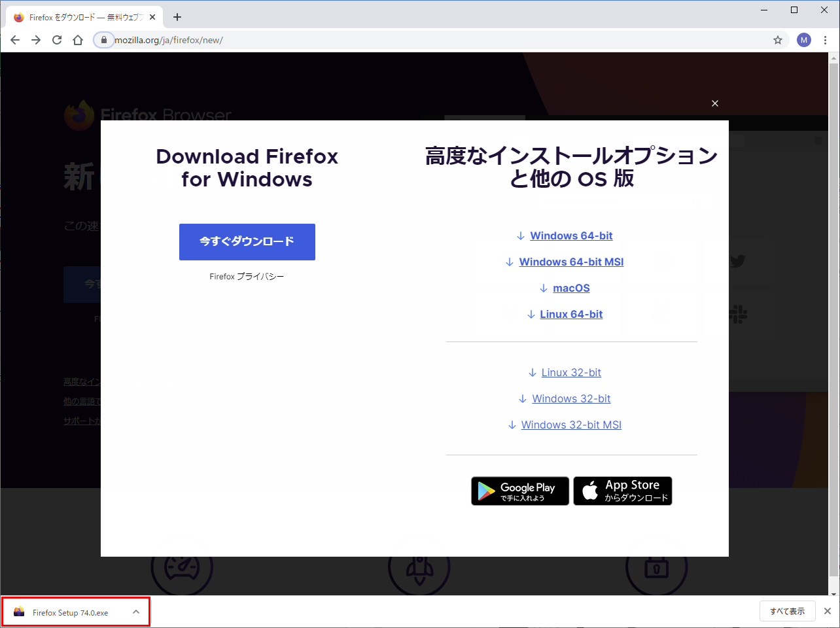Image resolution: width=840 pixels, height=628 pixels.
Task: Close the Firefox download tab
Action: tap(152, 18)
